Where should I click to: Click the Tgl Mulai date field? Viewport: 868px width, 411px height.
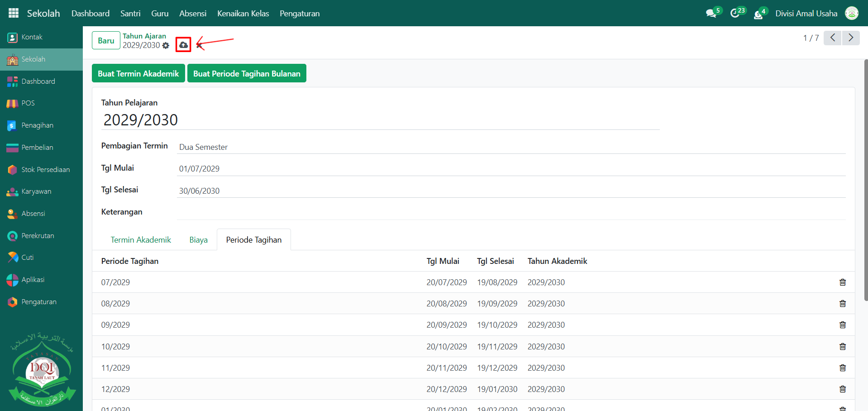(x=510, y=169)
